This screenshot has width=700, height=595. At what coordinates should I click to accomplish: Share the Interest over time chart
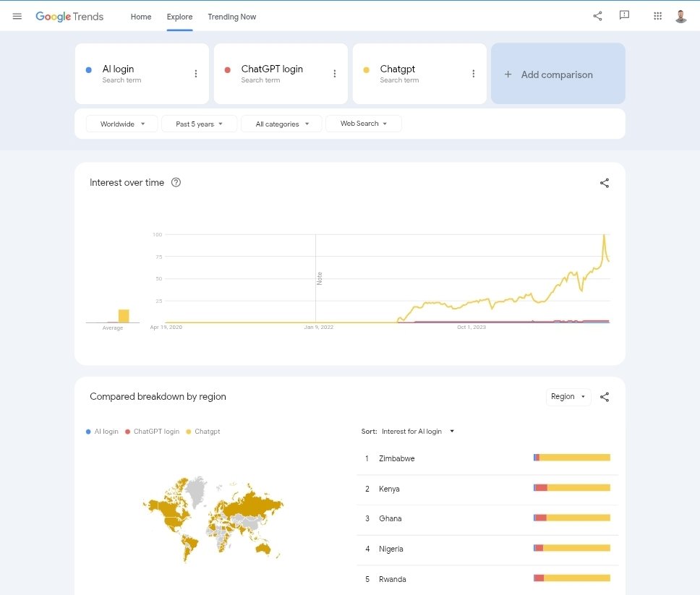pos(604,183)
